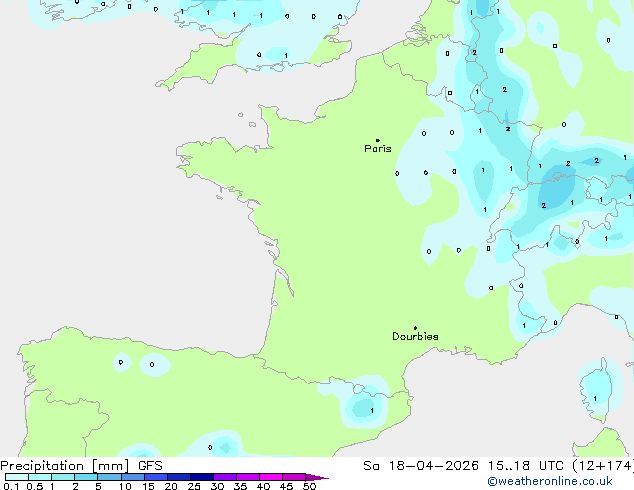Click the above-50 arrow tip of legend
This screenshot has width=634, height=490.
(x=317, y=477)
